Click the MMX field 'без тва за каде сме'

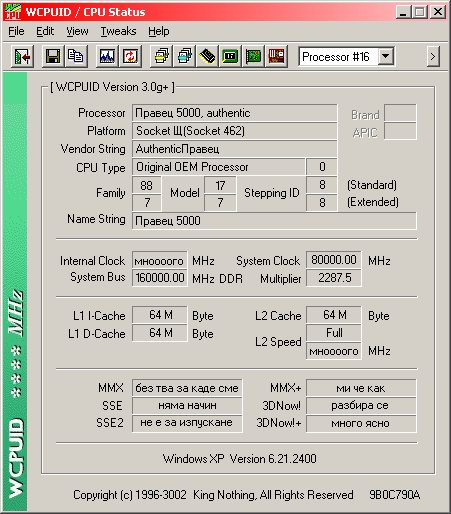[x=187, y=388]
